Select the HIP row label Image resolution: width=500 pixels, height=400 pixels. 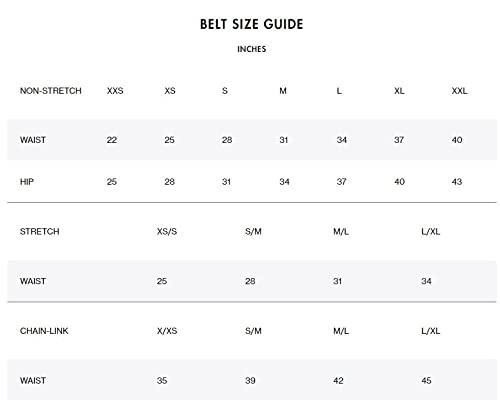(x=27, y=182)
